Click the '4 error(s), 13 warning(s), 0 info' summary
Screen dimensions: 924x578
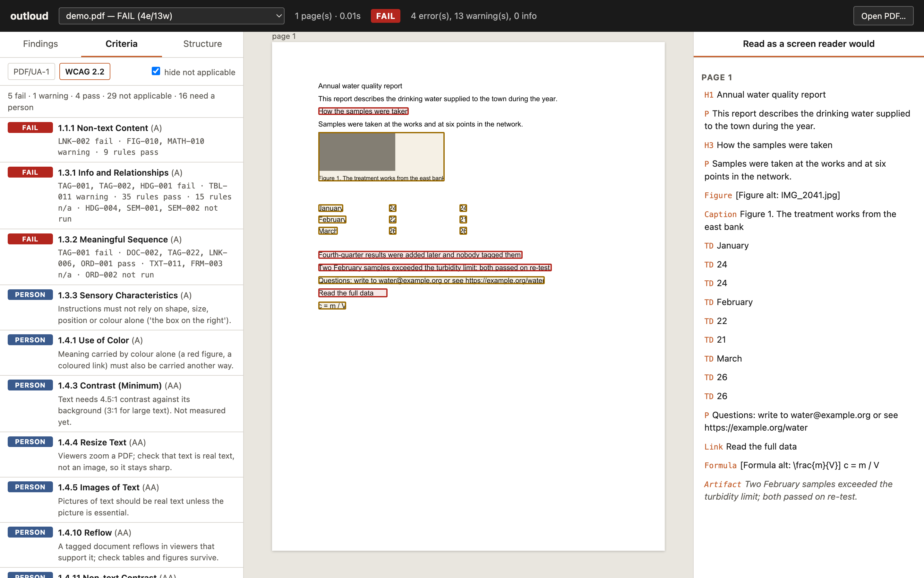pos(474,16)
